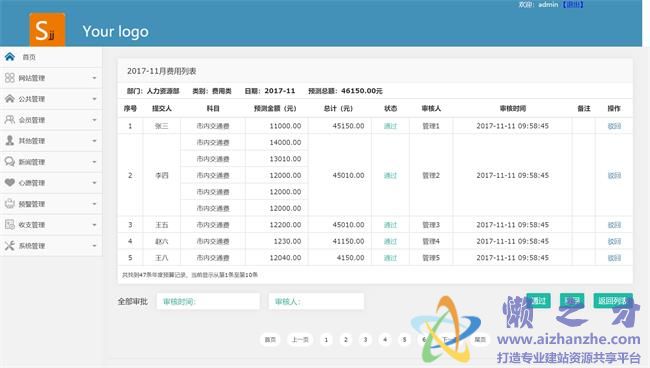Go to 尾页 last page in pagination
650x368 pixels.
(x=480, y=340)
